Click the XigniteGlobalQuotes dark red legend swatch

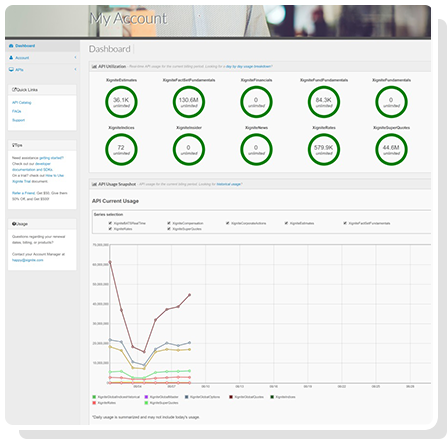tap(231, 397)
